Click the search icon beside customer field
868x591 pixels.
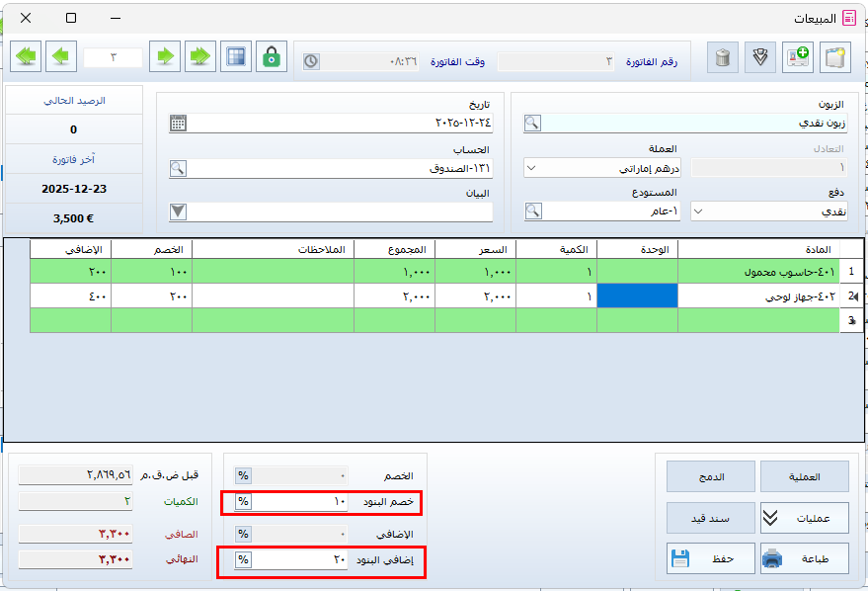[532, 123]
